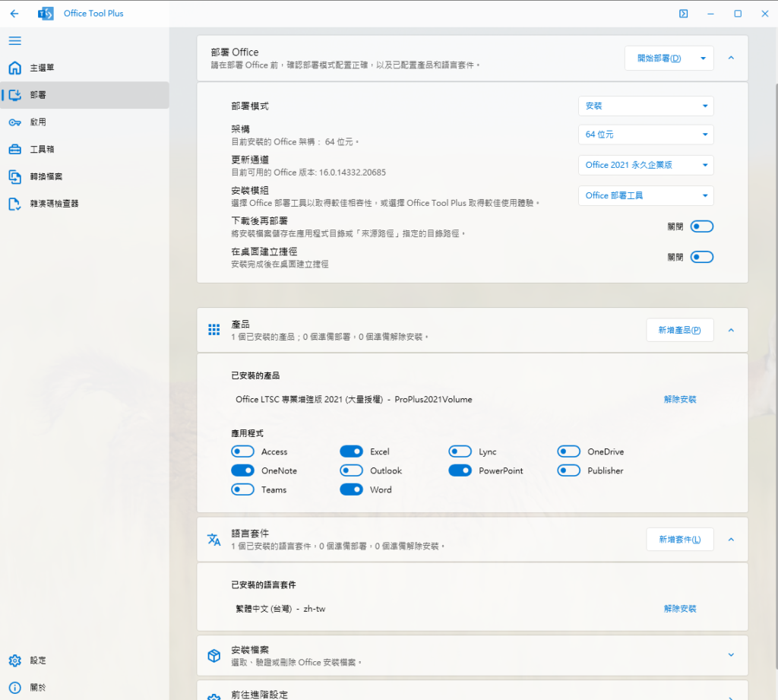Viewport: 778px width, 700px height.
Task: Expand the 安裝檔案 section chevron
Action: [x=731, y=655]
